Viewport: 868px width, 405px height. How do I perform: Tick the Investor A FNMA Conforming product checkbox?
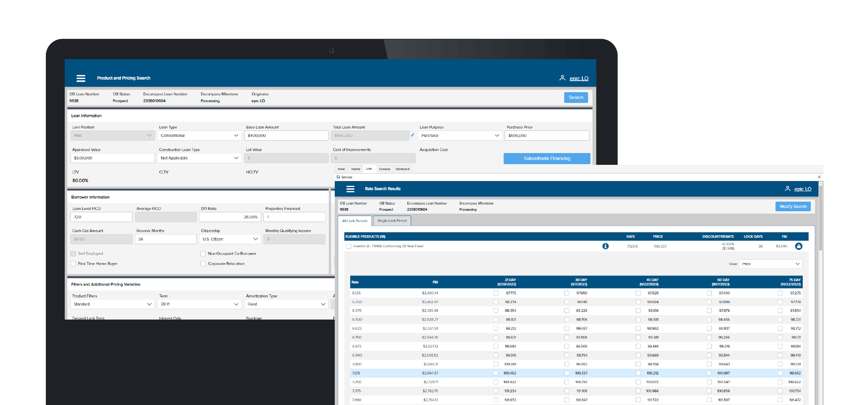[349, 246]
